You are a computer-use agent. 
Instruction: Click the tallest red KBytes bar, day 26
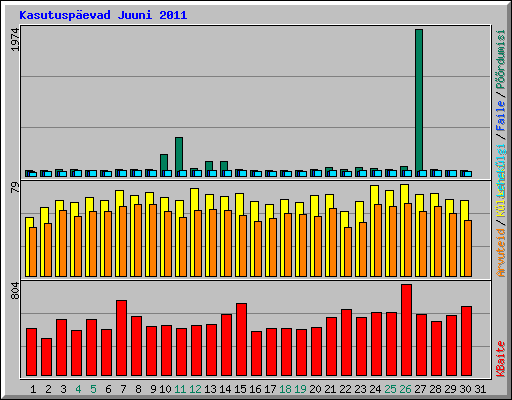pyautogui.click(x=406, y=330)
